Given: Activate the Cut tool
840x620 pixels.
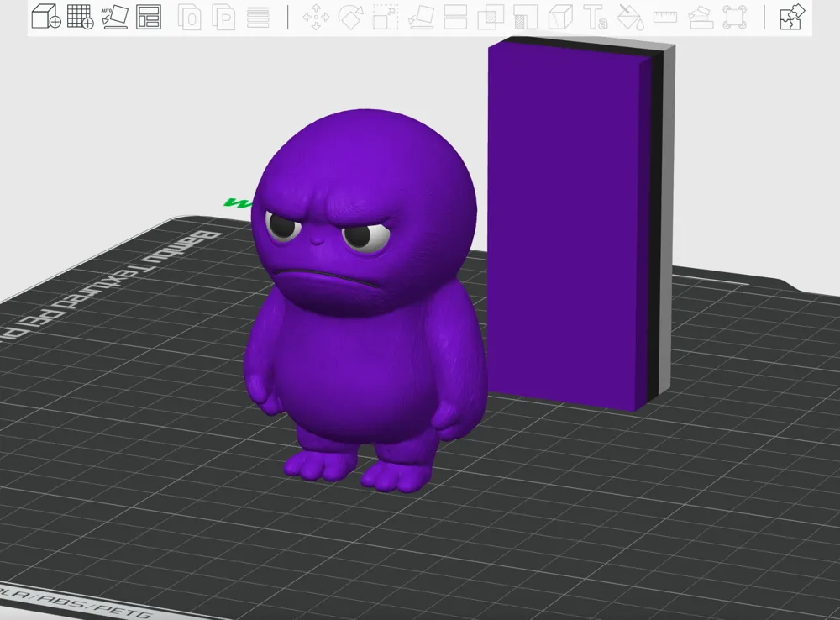Looking at the screenshot, I should pos(455,17).
